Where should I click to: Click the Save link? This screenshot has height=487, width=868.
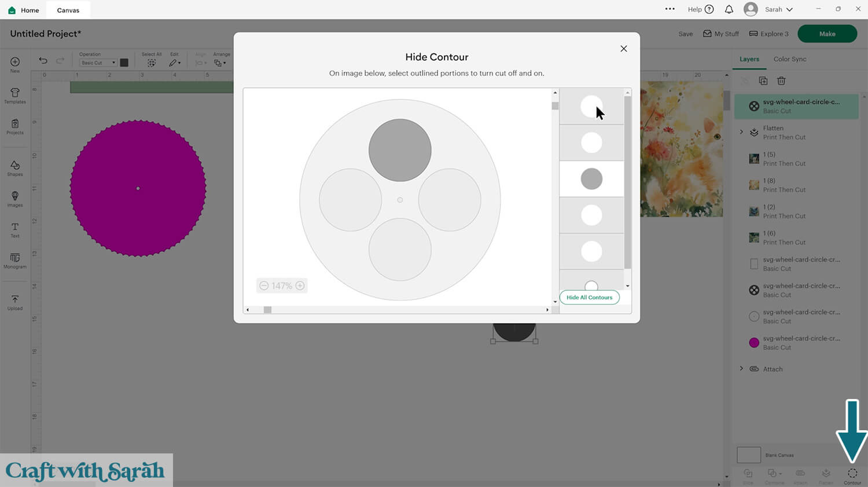686,34
